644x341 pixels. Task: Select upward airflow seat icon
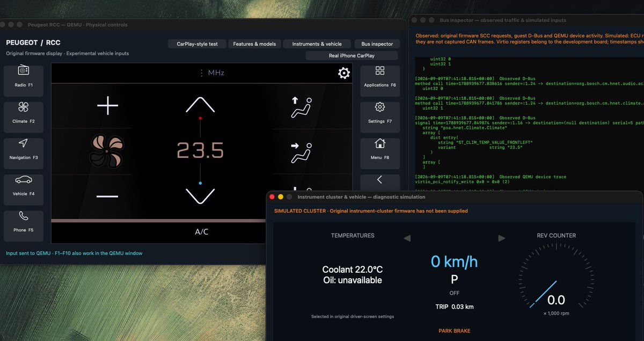(301, 107)
